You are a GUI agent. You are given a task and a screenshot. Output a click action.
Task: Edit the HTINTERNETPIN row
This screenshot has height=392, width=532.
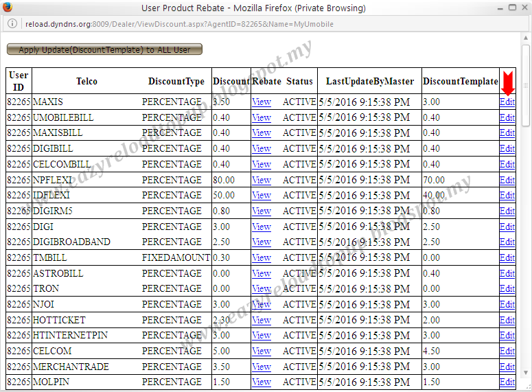coord(507,335)
